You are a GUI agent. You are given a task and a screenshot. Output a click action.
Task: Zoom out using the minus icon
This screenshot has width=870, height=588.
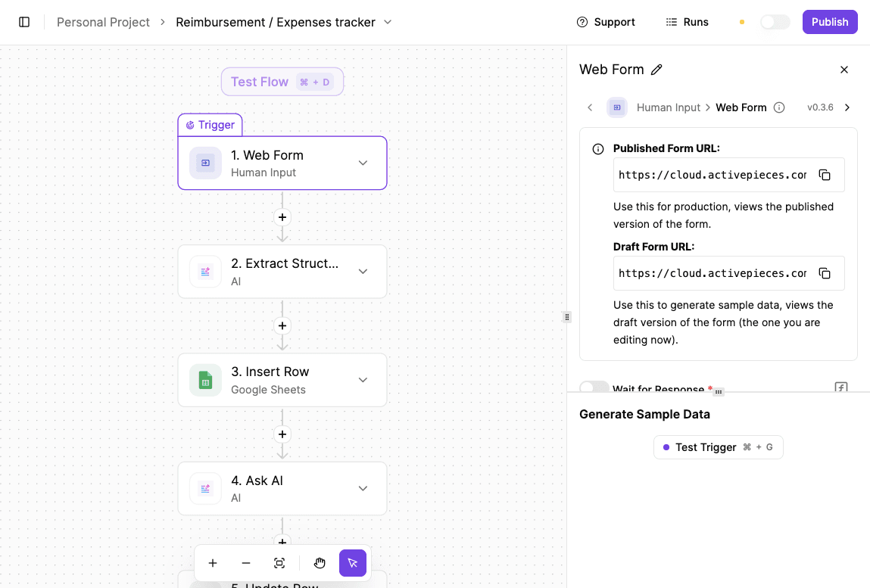click(x=246, y=563)
